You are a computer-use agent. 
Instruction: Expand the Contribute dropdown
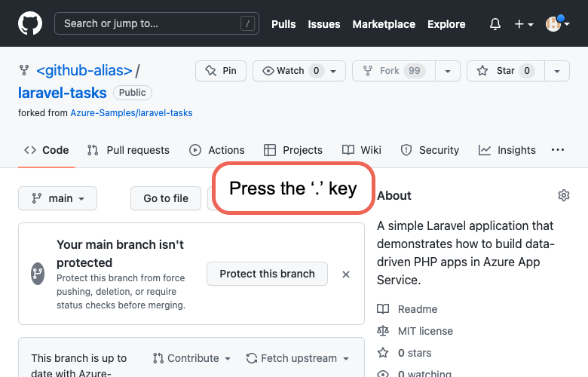(191, 358)
